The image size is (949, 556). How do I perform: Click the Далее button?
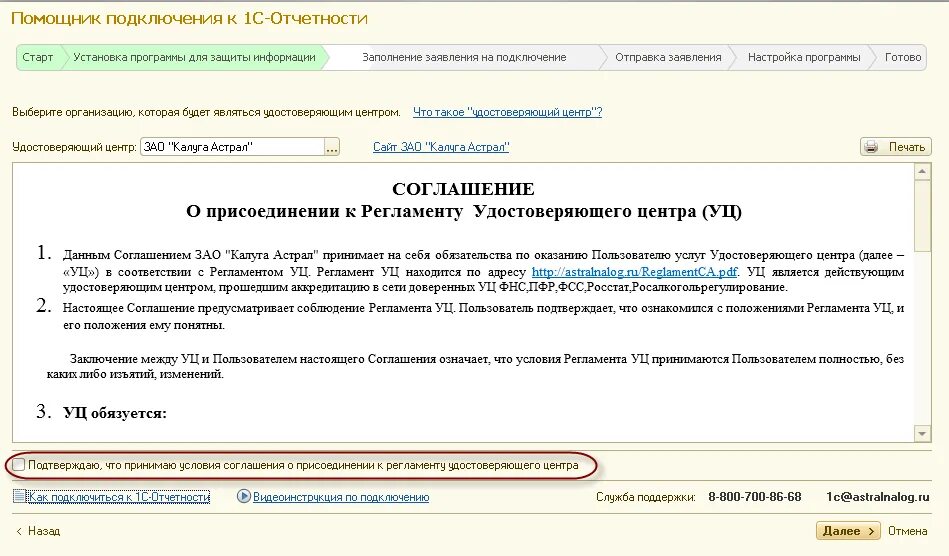coord(848,531)
